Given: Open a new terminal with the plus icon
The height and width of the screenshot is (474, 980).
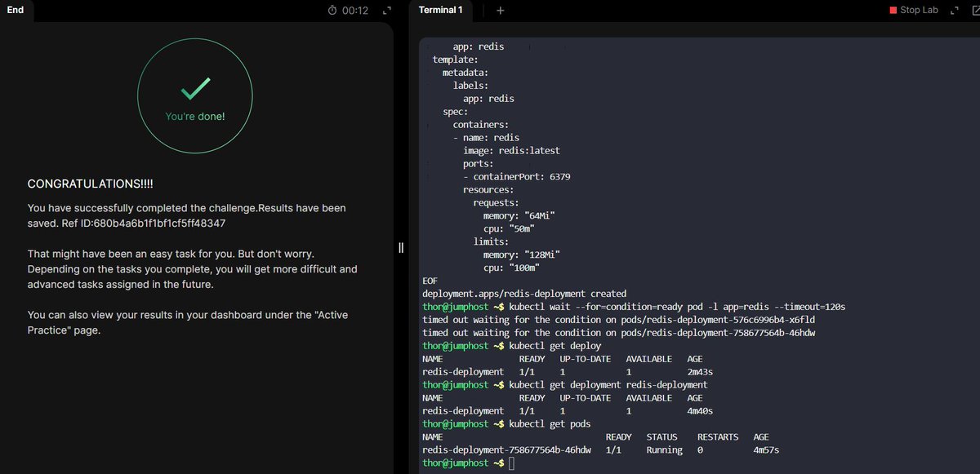Looking at the screenshot, I should (x=500, y=11).
